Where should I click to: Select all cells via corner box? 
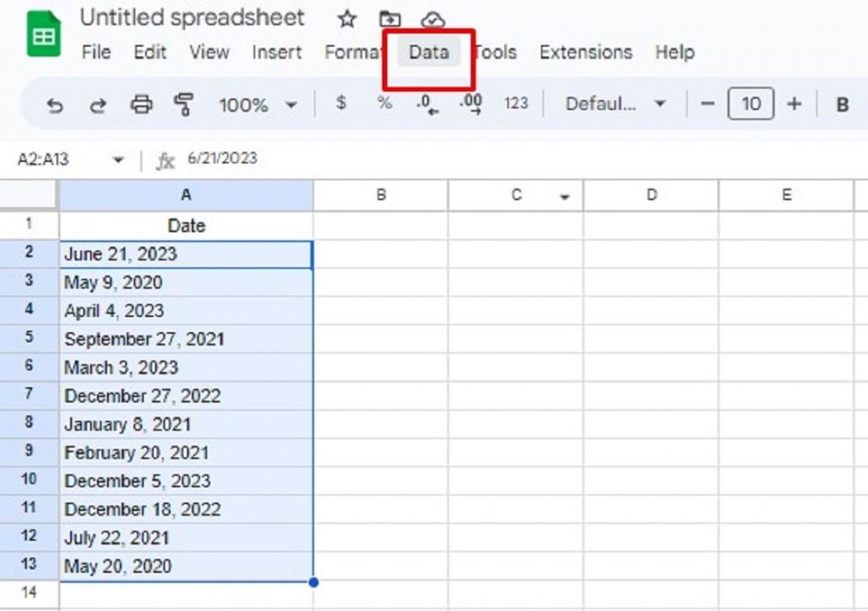tap(28, 195)
